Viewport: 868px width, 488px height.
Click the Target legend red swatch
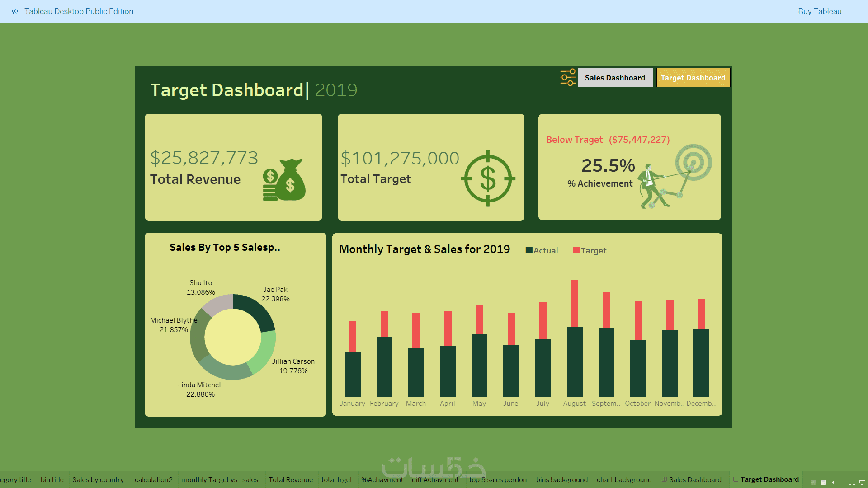point(576,250)
